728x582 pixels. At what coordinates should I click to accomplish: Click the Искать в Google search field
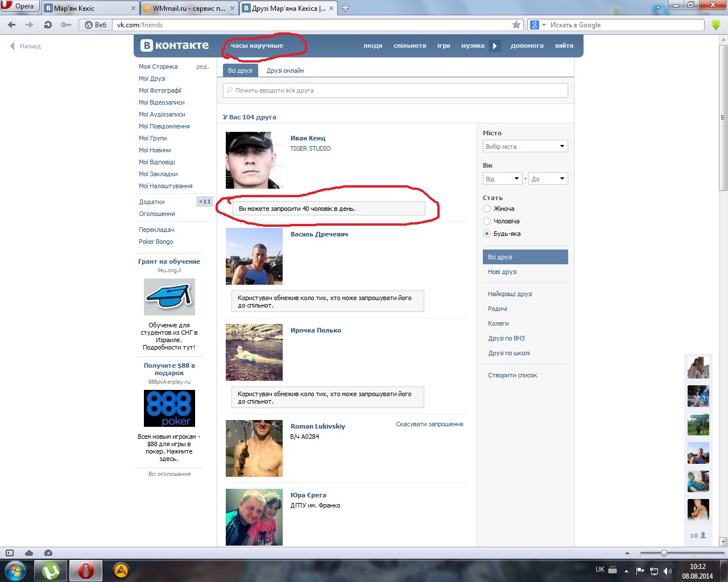[626, 25]
